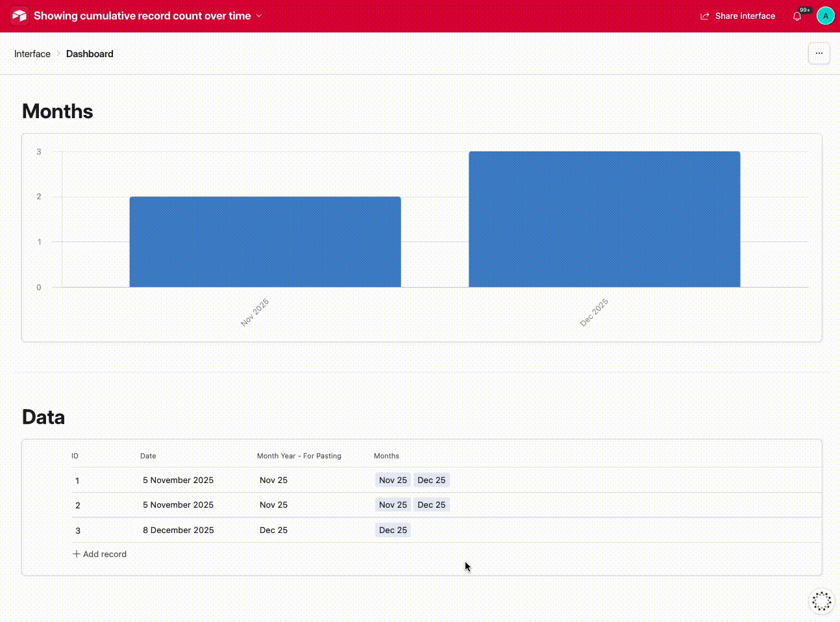Select the Dashboard breadcrumb item
This screenshot has width=840, height=622.
90,54
